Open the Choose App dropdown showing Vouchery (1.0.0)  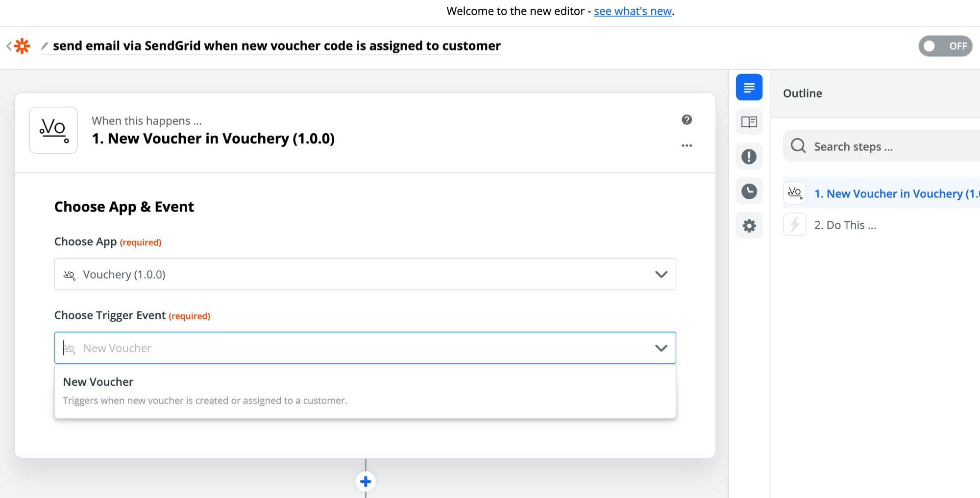[365, 274]
